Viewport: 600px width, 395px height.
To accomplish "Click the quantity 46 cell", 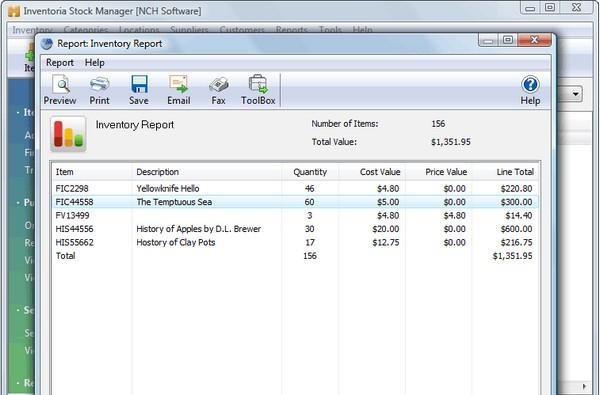I will pyautogui.click(x=310, y=188).
